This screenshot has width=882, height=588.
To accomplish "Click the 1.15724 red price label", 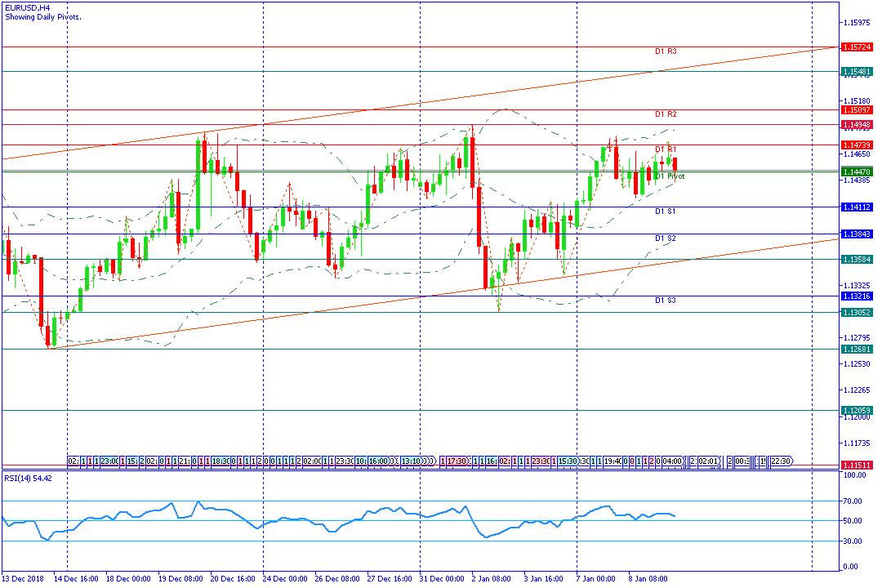I will tap(857, 47).
